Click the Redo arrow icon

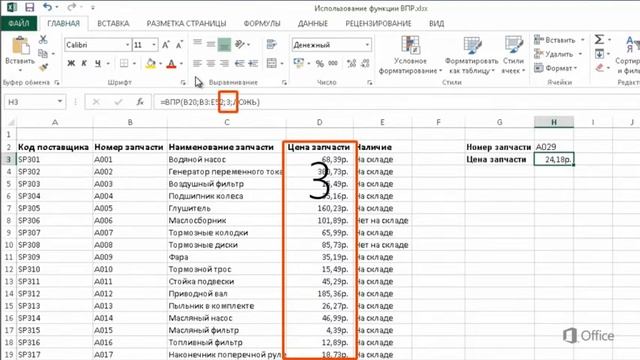click(72, 7)
